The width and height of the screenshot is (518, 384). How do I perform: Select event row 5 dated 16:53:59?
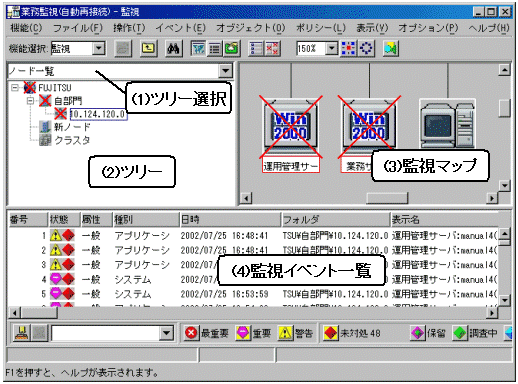(x=253, y=294)
